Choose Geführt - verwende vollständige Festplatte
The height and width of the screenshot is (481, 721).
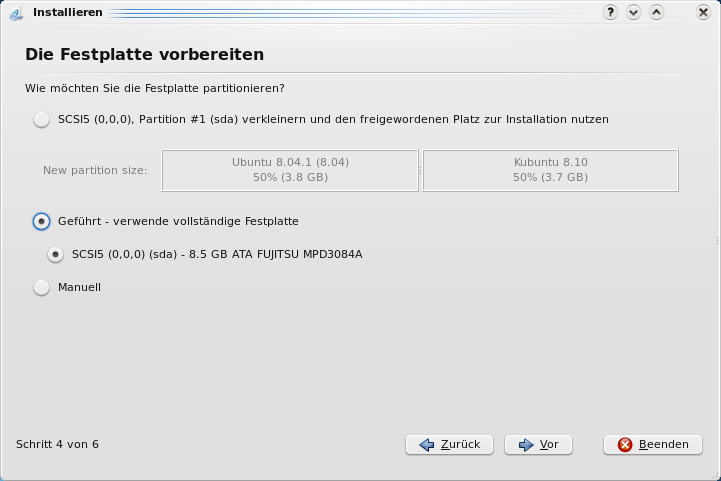41,222
